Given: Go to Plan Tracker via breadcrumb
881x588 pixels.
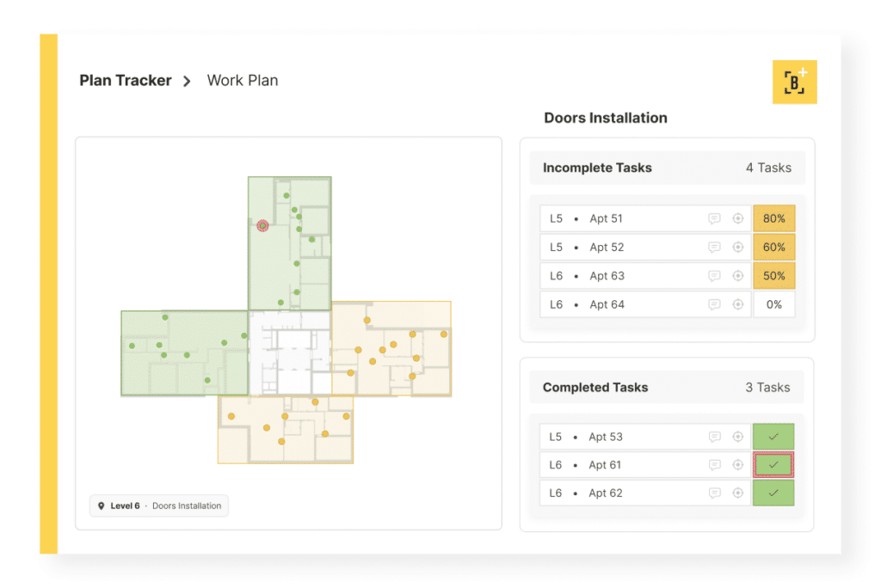Looking at the screenshot, I should point(125,80).
